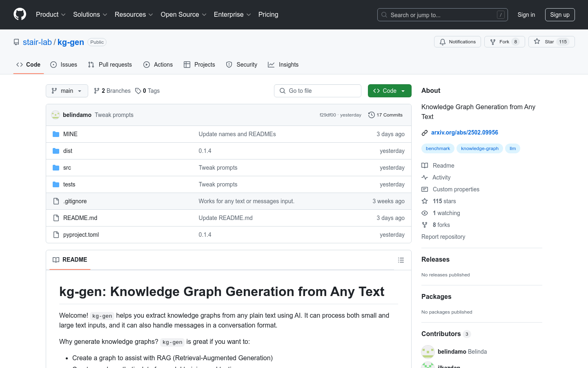Click the GitHub logo icon
The image size is (588, 368).
point(20,14)
